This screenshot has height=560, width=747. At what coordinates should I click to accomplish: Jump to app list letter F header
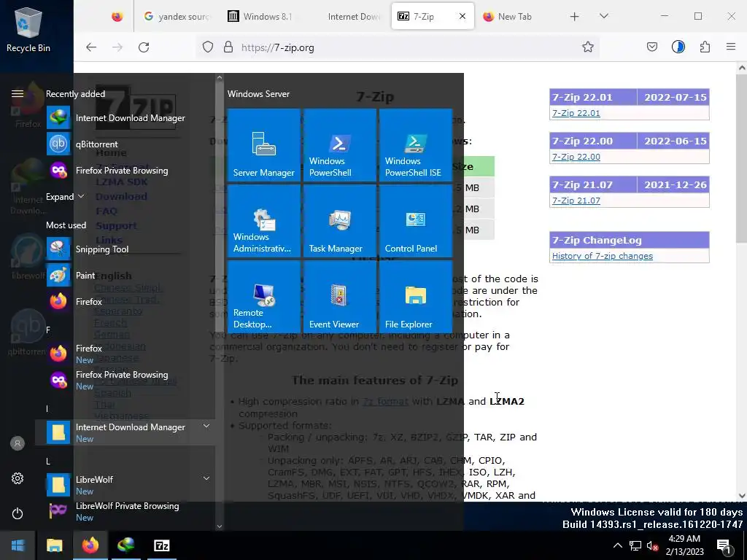pos(48,330)
